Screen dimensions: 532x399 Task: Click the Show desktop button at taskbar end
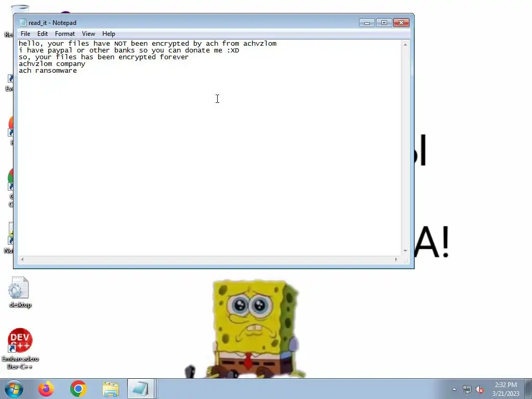[528, 389]
